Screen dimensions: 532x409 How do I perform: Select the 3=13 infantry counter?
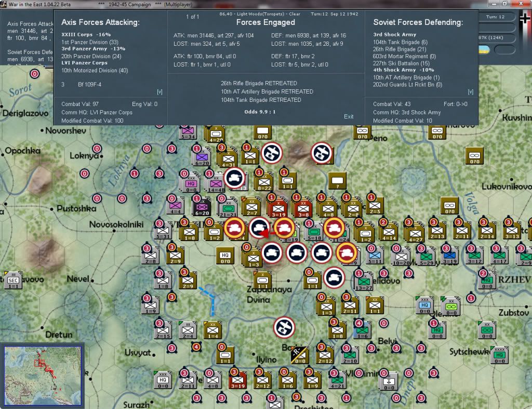pyautogui.click(x=512, y=230)
